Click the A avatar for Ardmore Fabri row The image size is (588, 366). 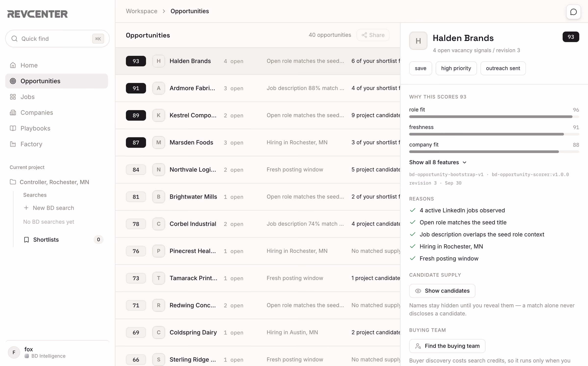159,88
